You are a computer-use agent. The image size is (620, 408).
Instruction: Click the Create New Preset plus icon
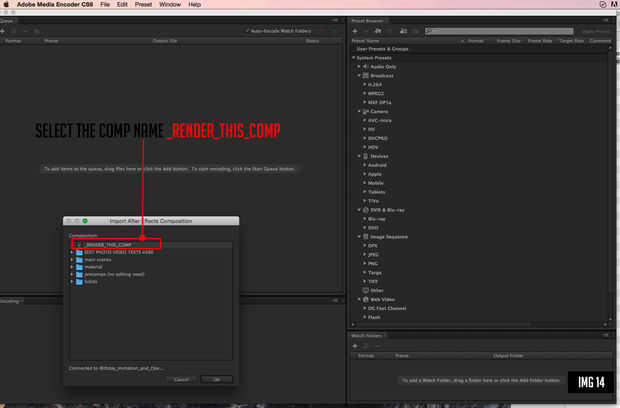(355, 31)
